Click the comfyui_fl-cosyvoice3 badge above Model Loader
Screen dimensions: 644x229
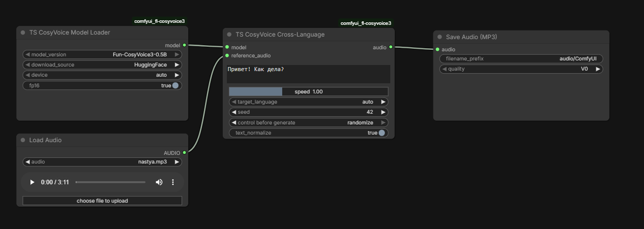click(x=159, y=21)
